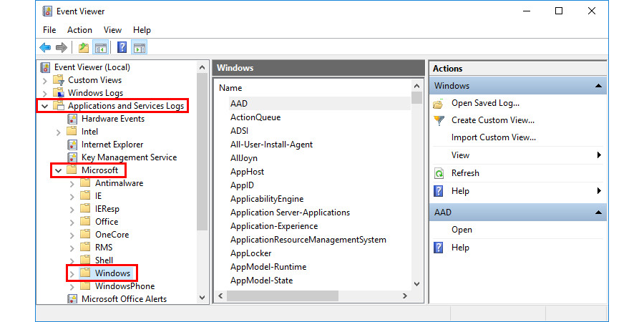
Task: Click Create Custom View... action
Action: pos(493,120)
